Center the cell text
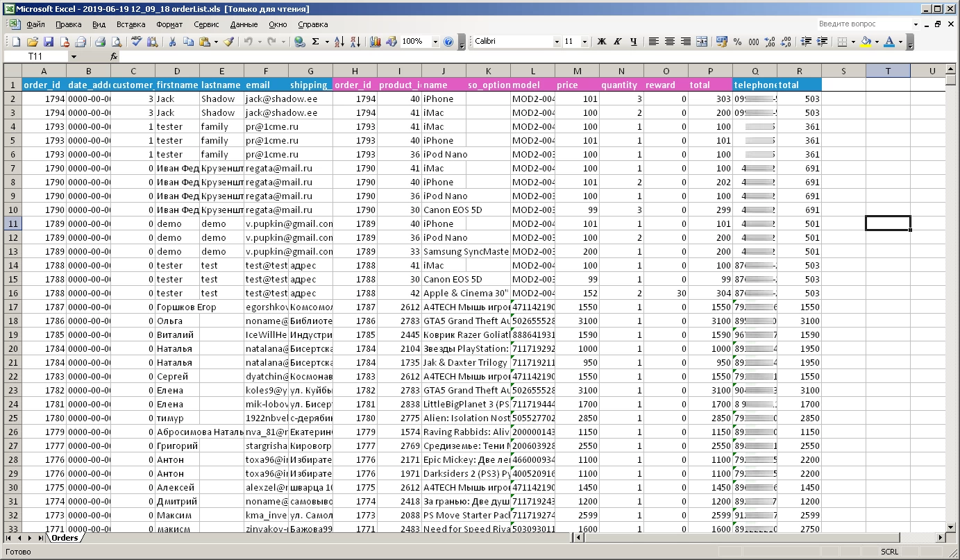This screenshot has width=960, height=560. 670,42
